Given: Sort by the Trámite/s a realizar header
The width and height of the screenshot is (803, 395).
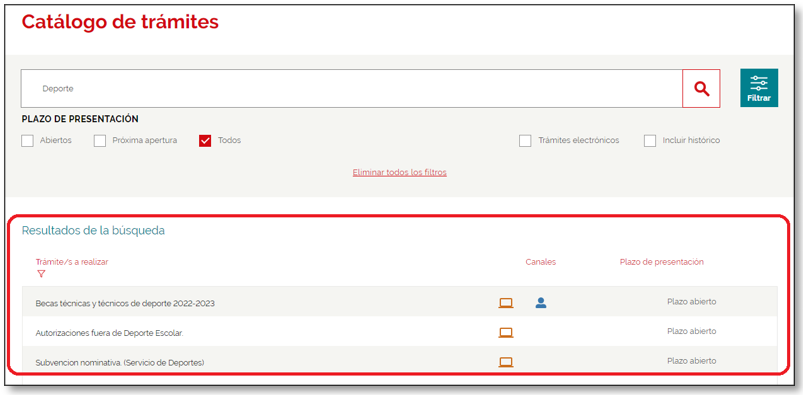Looking at the screenshot, I should coord(72,262).
